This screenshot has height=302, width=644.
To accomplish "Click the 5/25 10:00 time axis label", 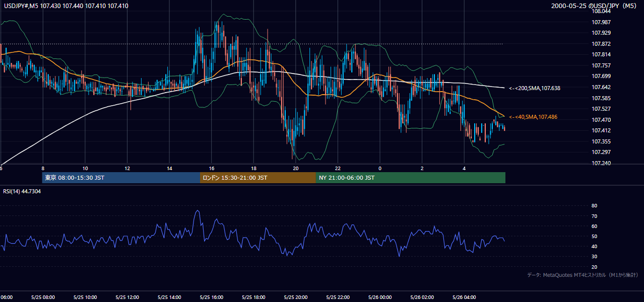I will click(85, 297).
